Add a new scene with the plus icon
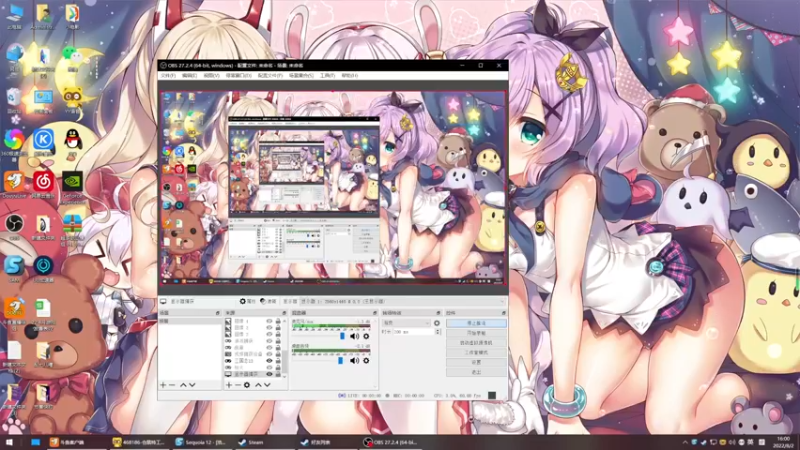 [163, 385]
